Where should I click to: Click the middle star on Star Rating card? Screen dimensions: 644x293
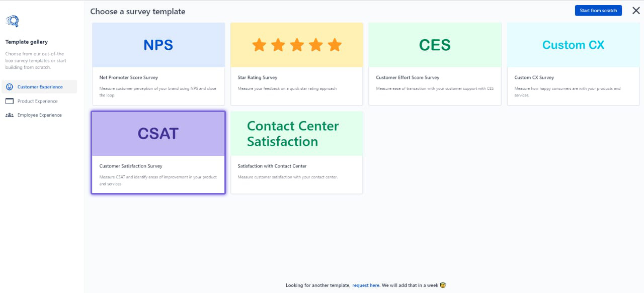click(x=296, y=44)
